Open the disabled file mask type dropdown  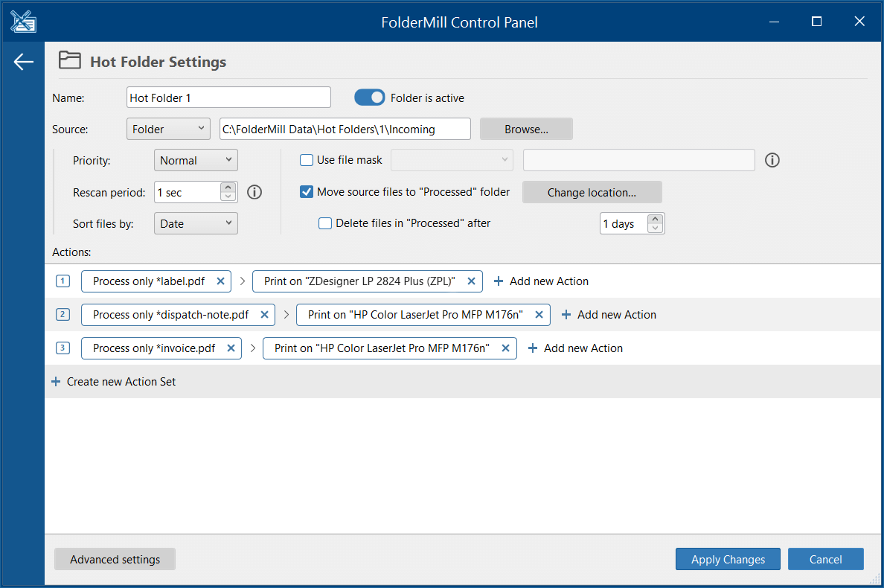pos(452,160)
